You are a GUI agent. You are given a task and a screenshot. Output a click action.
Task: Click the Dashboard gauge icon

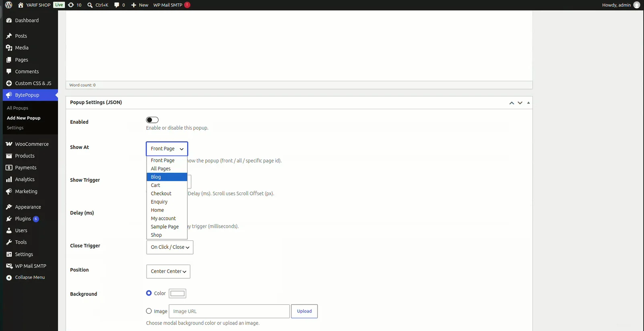(x=9, y=20)
